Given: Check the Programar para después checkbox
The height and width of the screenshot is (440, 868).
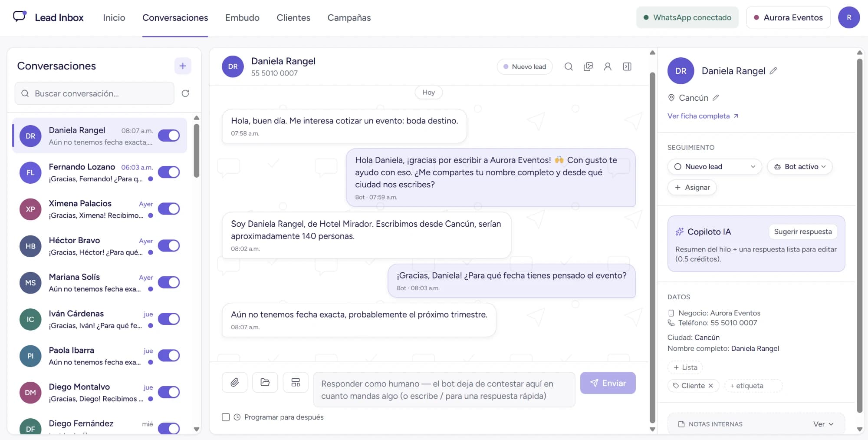Looking at the screenshot, I should pyautogui.click(x=226, y=417).
